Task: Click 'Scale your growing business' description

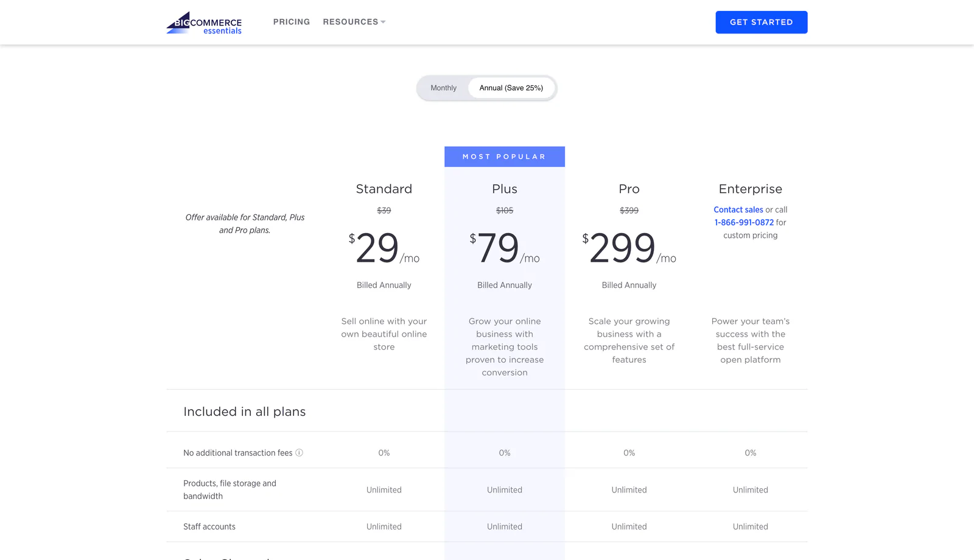Action: pyautogui.click(x=629, y=340)
